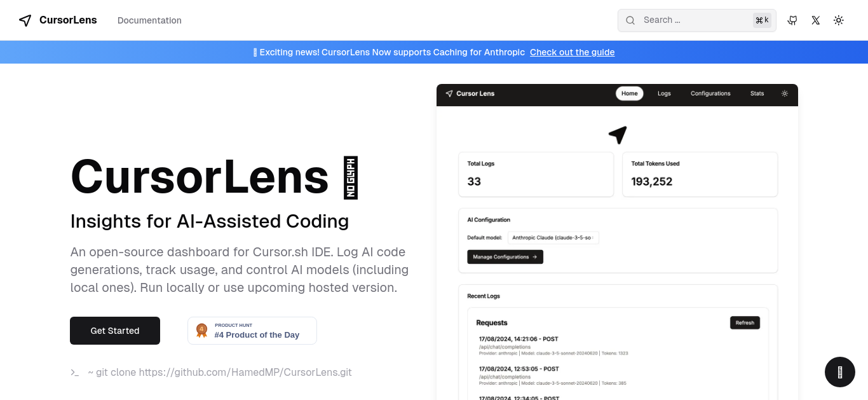
Task: Click the search magnifier icon
Action: pos(630,20)
